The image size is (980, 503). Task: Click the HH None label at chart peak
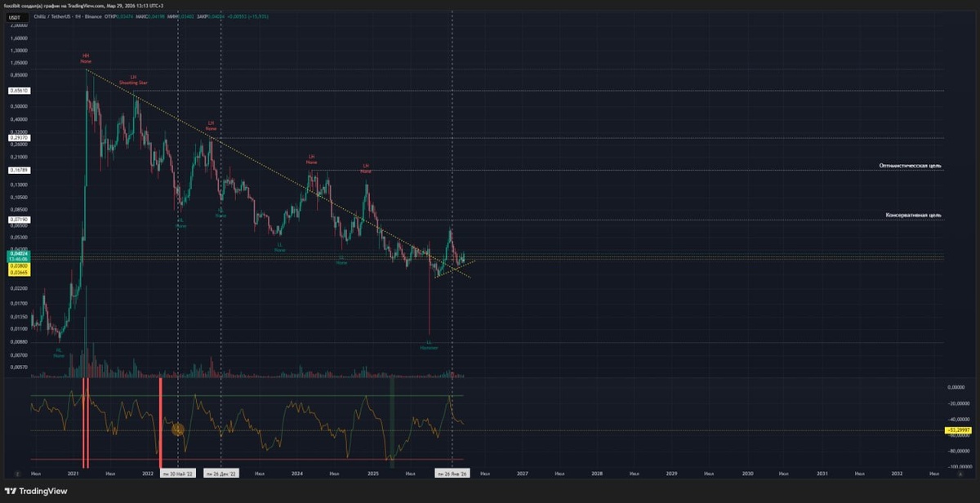[x=86, y=58]
